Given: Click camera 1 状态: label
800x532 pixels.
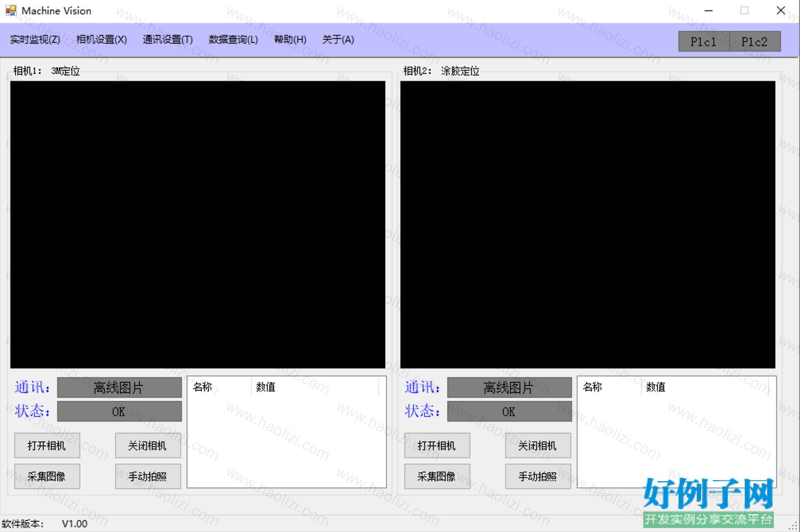Looking at the screenshot, I should point(33,411).
